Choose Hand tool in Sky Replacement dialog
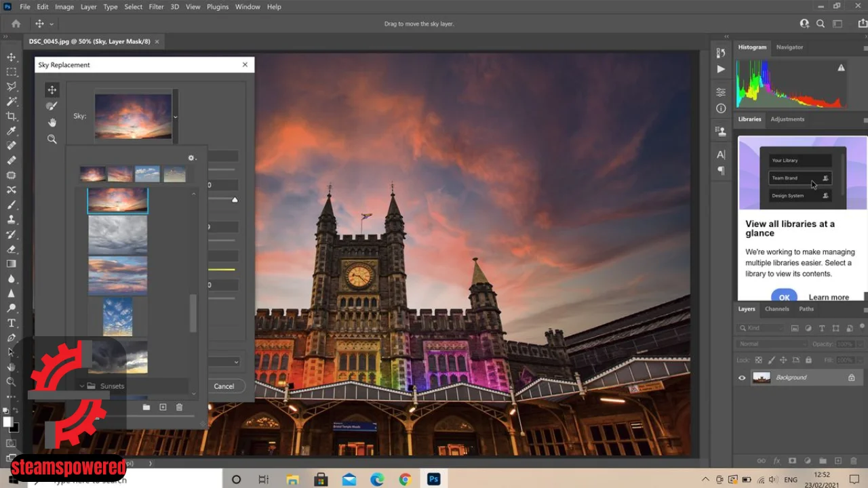 tap(52, 123)
